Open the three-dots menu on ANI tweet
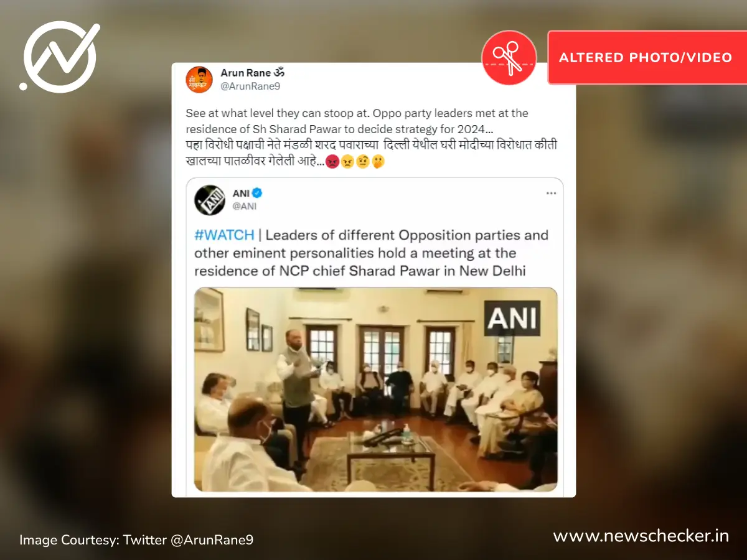Screen dimensions: 747x560 pyautogui.click(x=551, y=194)
